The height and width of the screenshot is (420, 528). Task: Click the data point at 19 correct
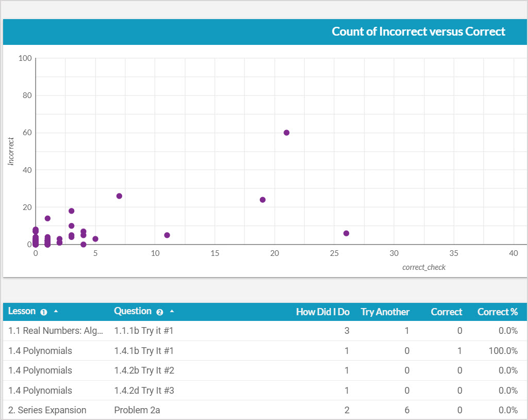click(x=262, y=200)
